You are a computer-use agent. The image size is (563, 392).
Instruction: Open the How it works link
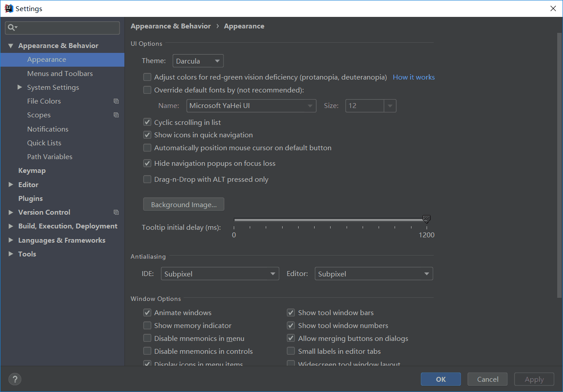(x=413, y=77)
